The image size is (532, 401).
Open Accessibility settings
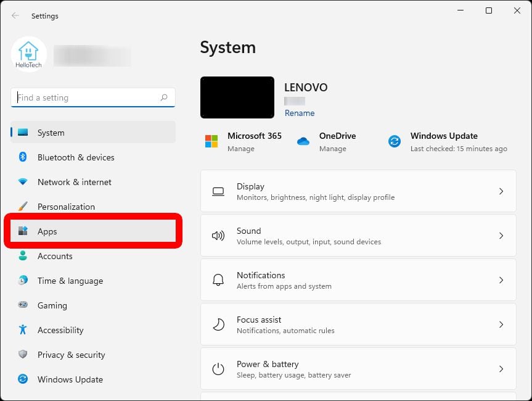coord(93,330)
